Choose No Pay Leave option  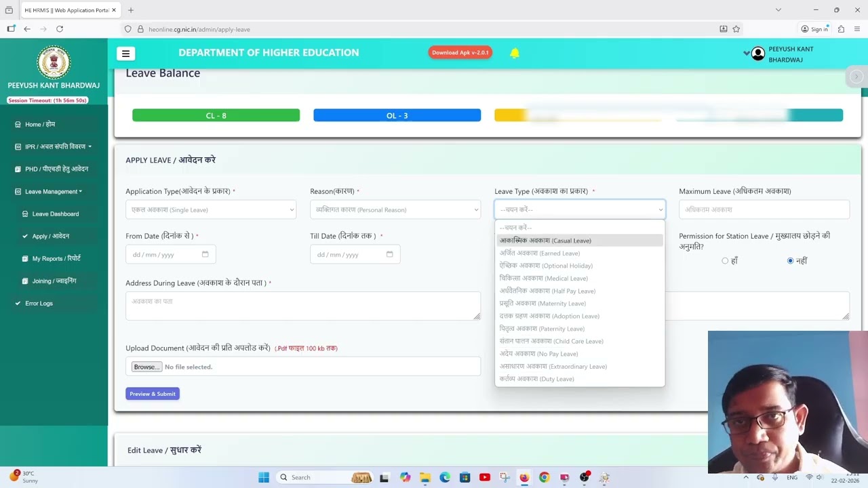[580, 354]
